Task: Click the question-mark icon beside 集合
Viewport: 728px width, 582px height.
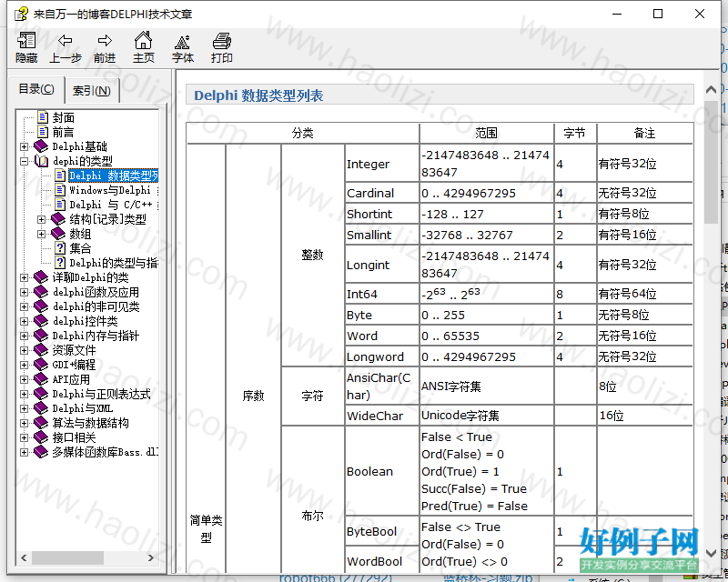Action: [x=60, y=248]
